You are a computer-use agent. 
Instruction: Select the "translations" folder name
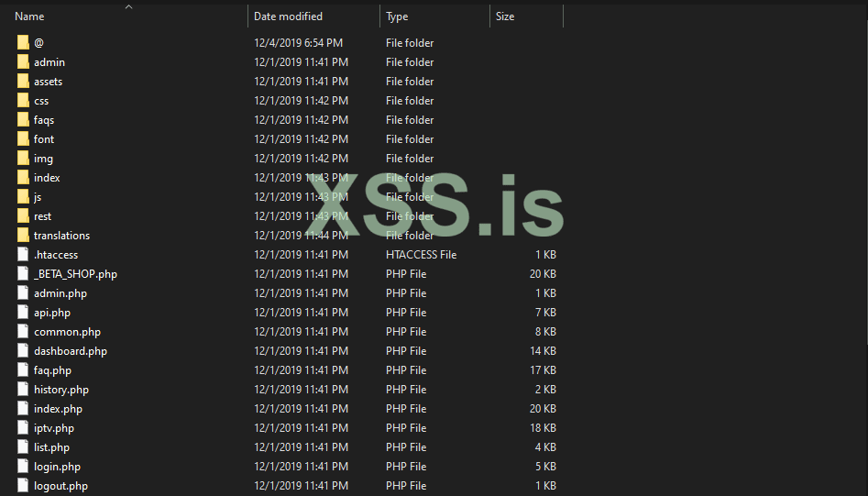[61, 236]
